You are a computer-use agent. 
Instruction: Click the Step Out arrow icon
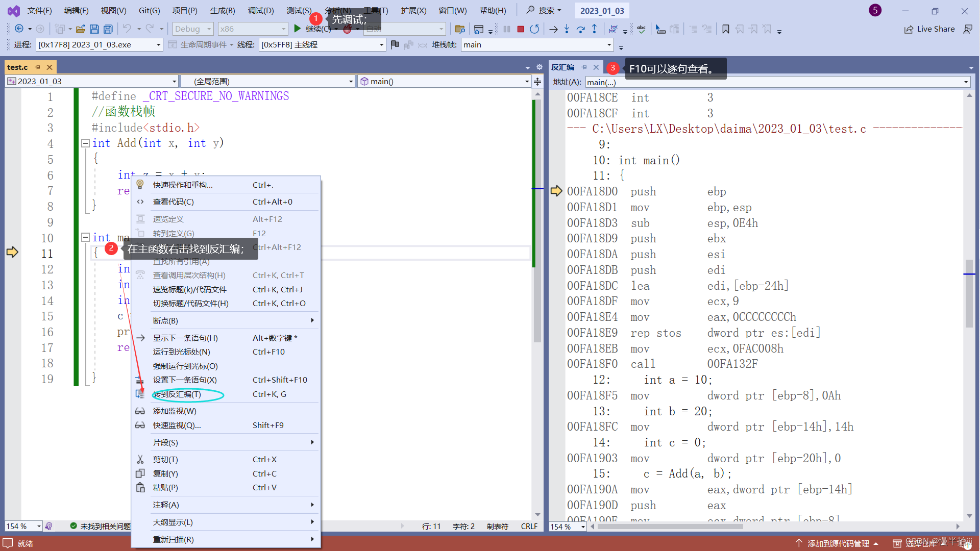pyautogui.click(x=594, y=29)
